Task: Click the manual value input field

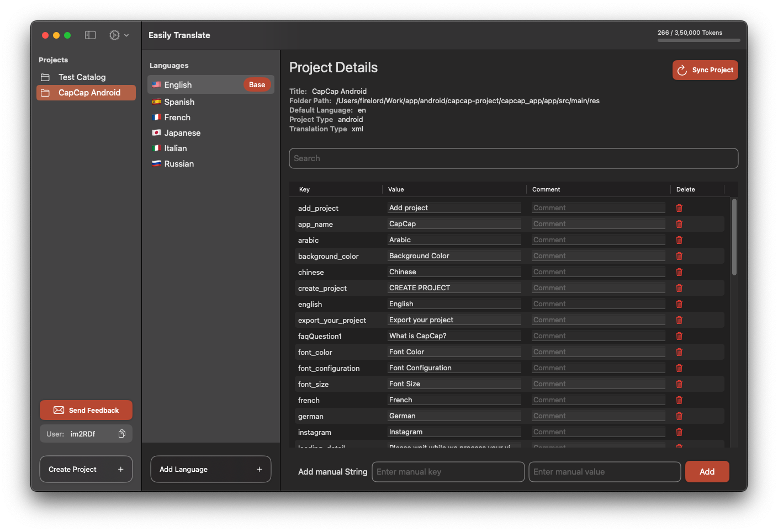Action: pos(605,472)
